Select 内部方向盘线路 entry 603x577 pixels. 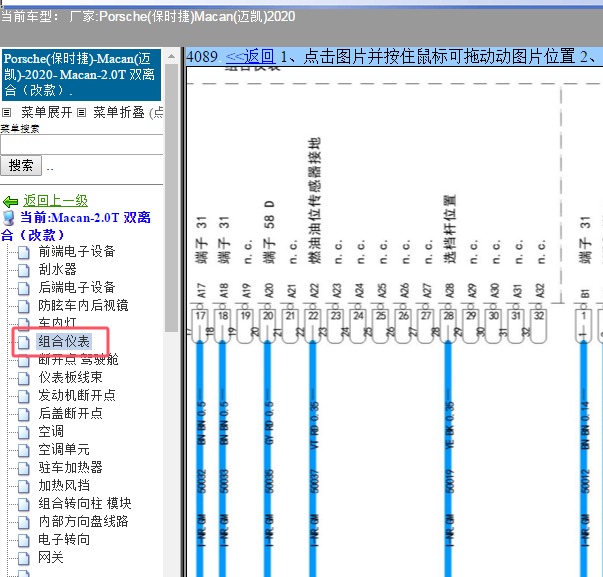click(83, 522)
